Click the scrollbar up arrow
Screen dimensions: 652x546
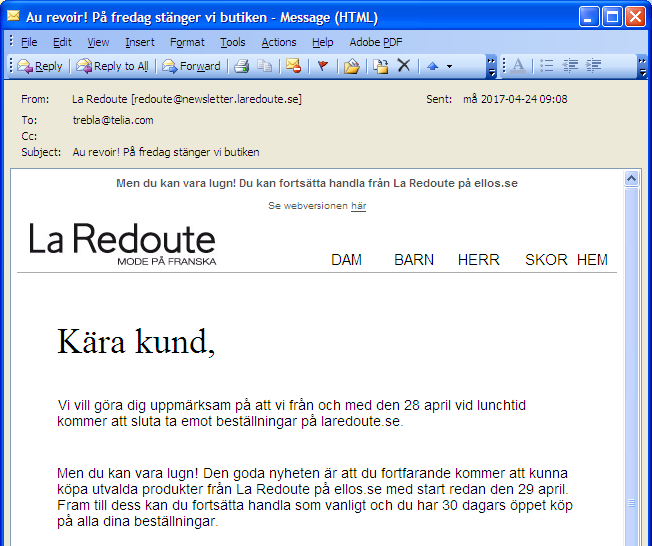(x=631, y=179)
